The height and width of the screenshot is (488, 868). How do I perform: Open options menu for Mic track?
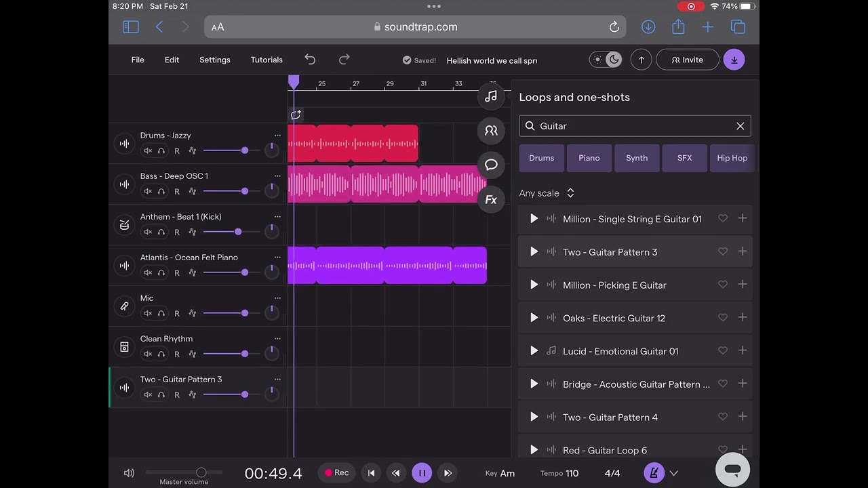pos(277,298)
